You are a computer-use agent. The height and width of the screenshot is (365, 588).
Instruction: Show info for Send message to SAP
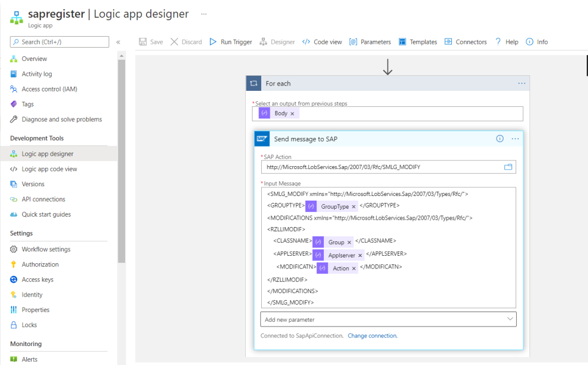tap(500, 139)
